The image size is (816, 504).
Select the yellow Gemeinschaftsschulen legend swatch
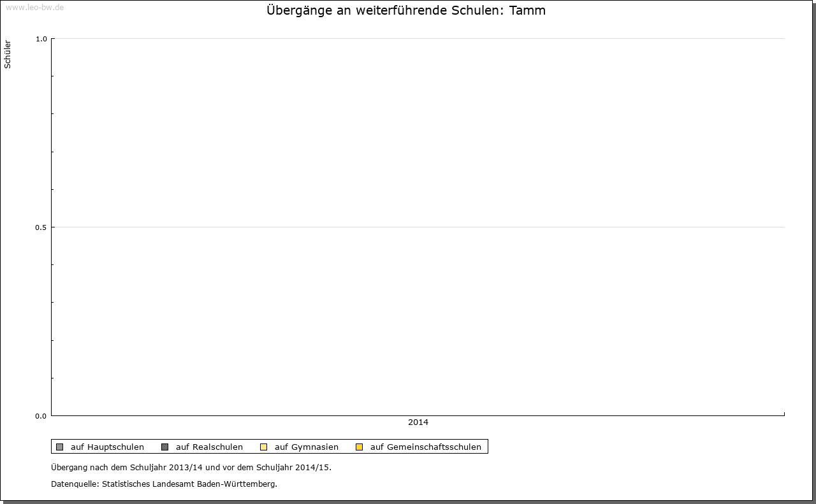click(360, 447)
